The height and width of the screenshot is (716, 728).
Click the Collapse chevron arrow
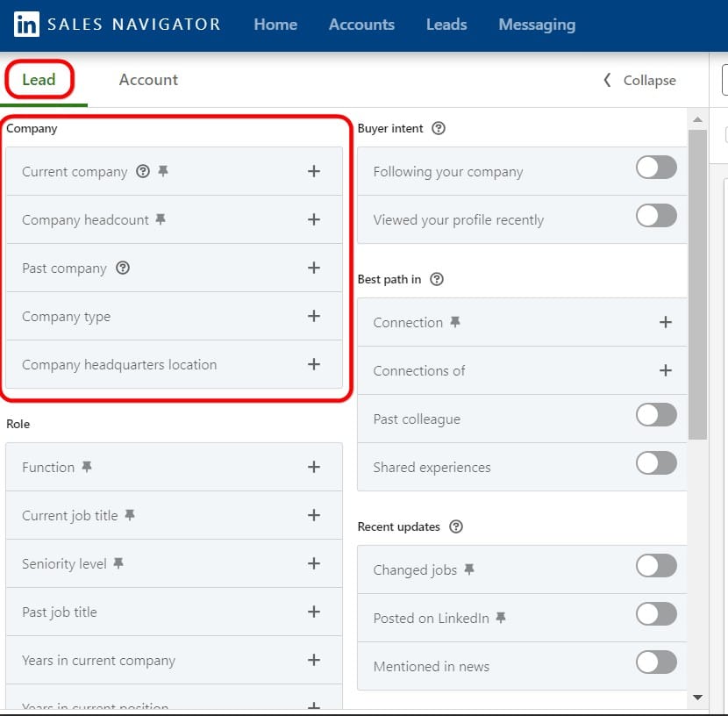[607, 80]
